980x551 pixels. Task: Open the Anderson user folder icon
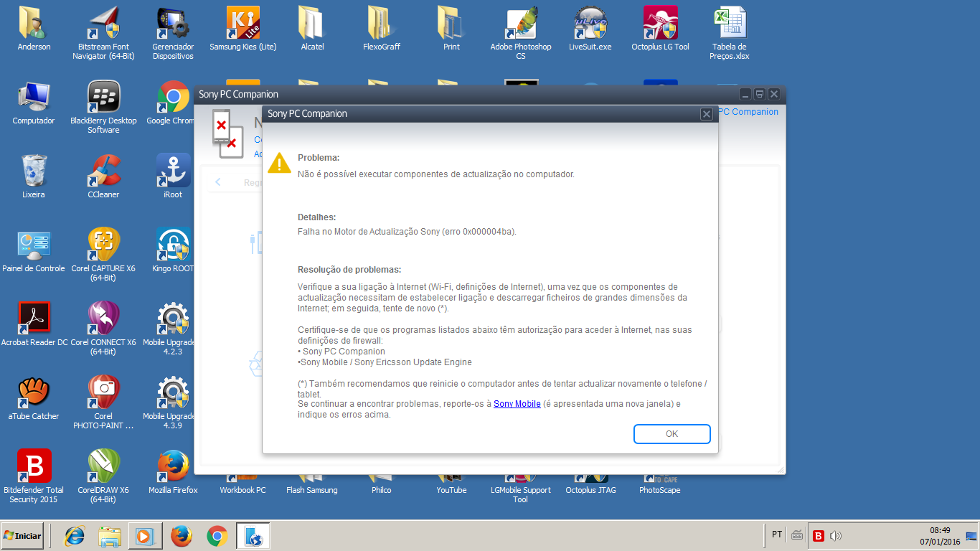pos(34,29)
